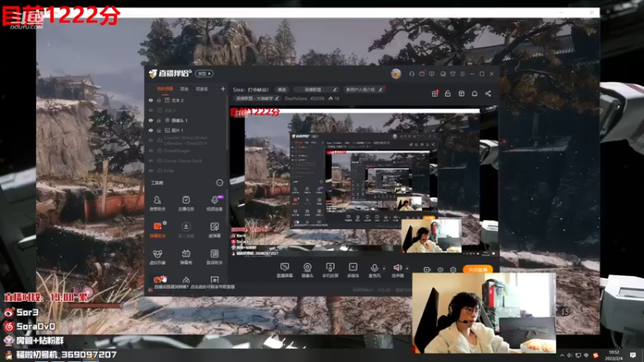The image size is (644, 362).
Task: Click the preview eye icon near stop button
Action: pos(440,269)
